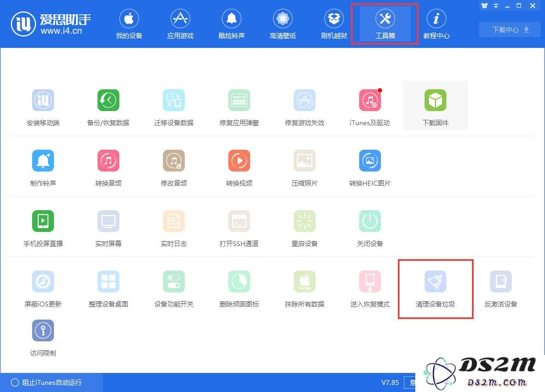The image size is (545, 392).
Task: Switch to 高清壁纸 tab
Action: pyautogui.click(x=282, y=24)
